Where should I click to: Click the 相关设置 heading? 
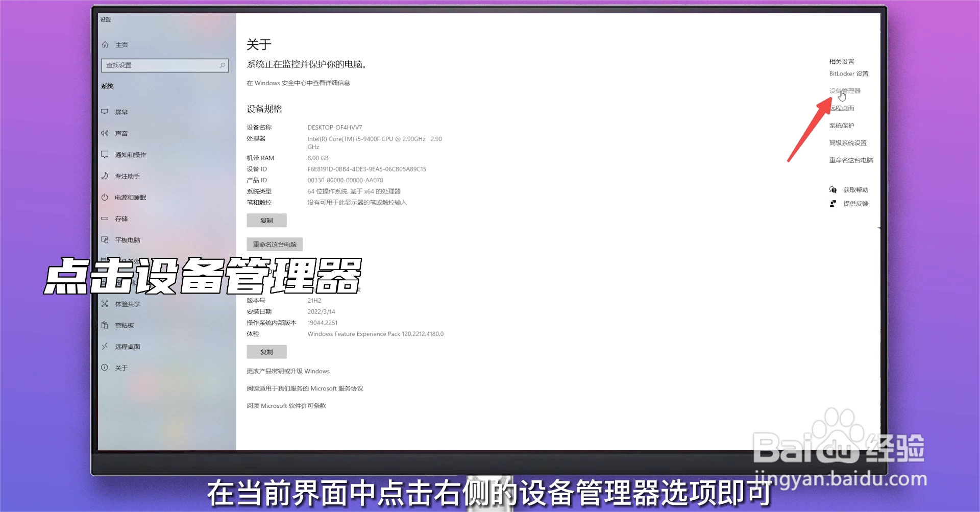[842, 61]
